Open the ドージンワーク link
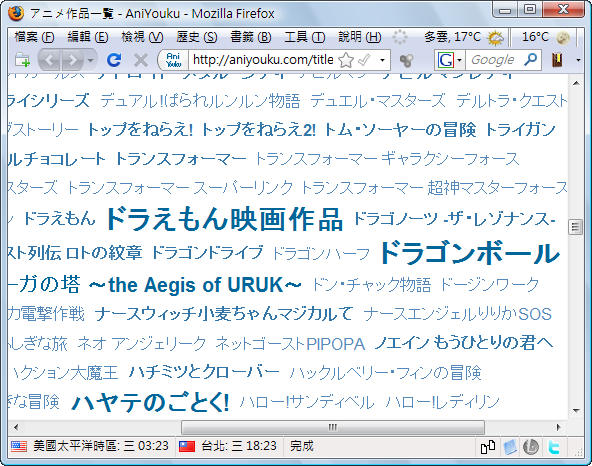Viewport: 592px width, 466px height. coord(489,285)
